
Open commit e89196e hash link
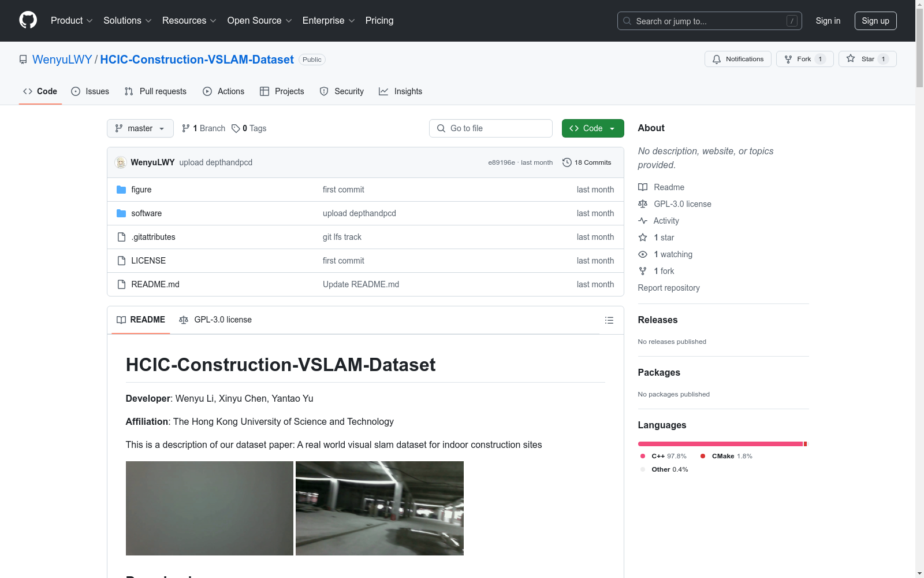click(501, 162)
